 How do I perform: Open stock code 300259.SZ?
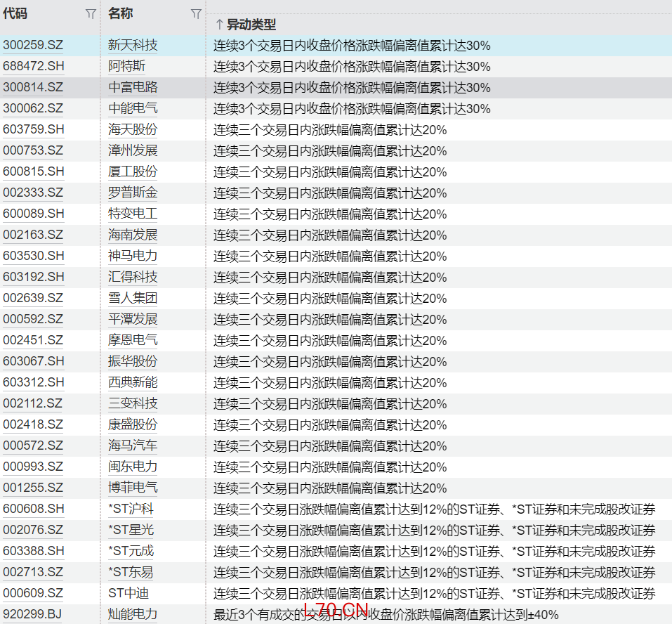(x=33, y=46)
